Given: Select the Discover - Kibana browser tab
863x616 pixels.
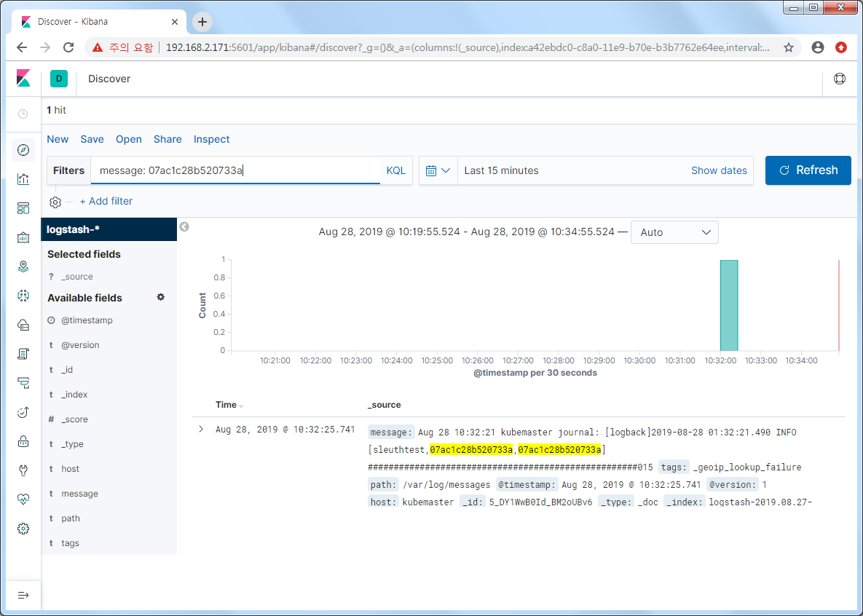Looking at the screenshot, I should (99, 22).
